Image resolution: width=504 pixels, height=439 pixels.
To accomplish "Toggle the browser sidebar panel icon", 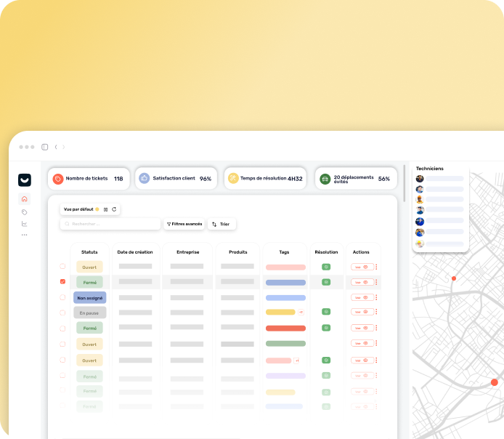I will (x=45, y=147).
